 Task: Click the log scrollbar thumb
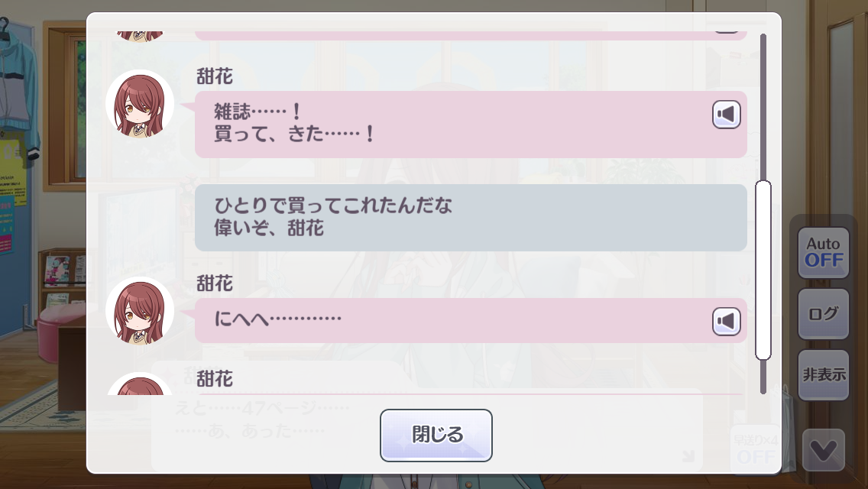763,270
